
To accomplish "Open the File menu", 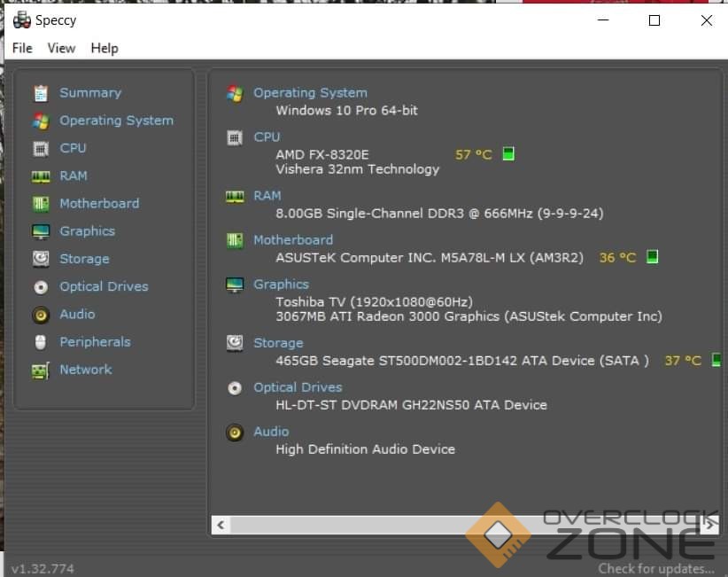I will pyautogui.click(x=22, y=49).
